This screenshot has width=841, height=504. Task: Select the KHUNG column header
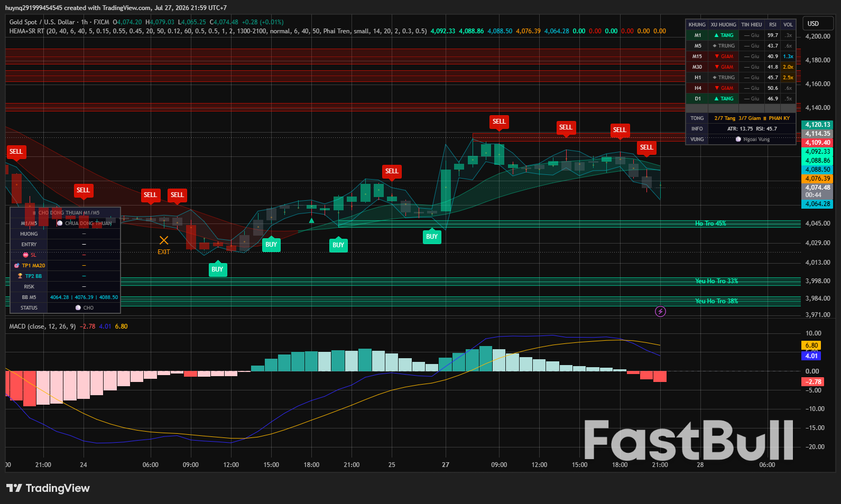(697, 25)
